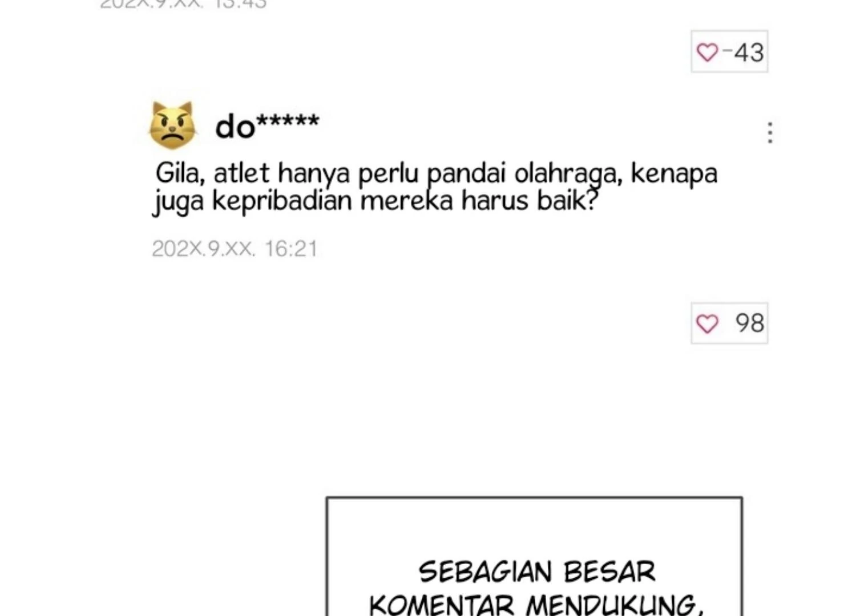Click the asterisks in the masked username

coord(288,121)
